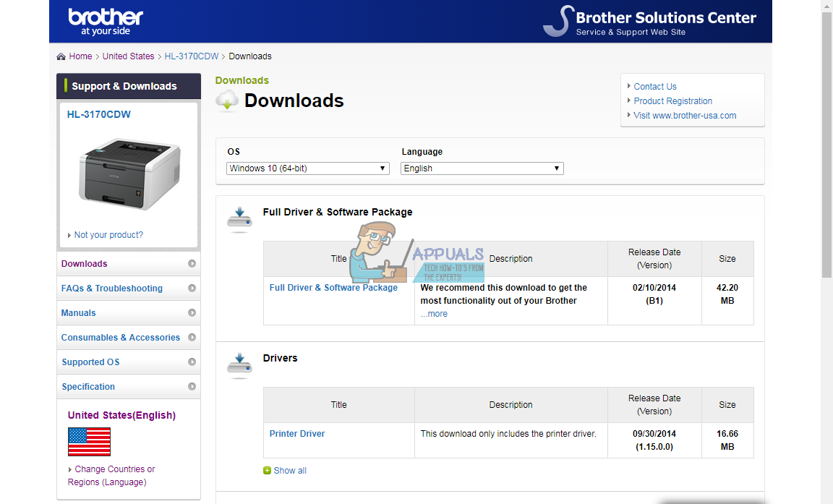Image resolution: width=833 pixels, height=504 pixels.
Task: Open the Contact Us link
Action: click(654, 86)
